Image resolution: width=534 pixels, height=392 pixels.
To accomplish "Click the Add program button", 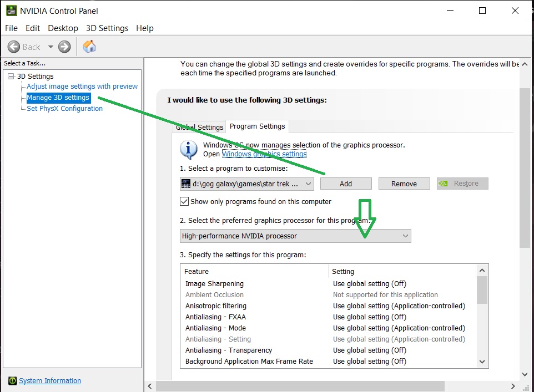I will pyautogui.click(x=346, y=184).
